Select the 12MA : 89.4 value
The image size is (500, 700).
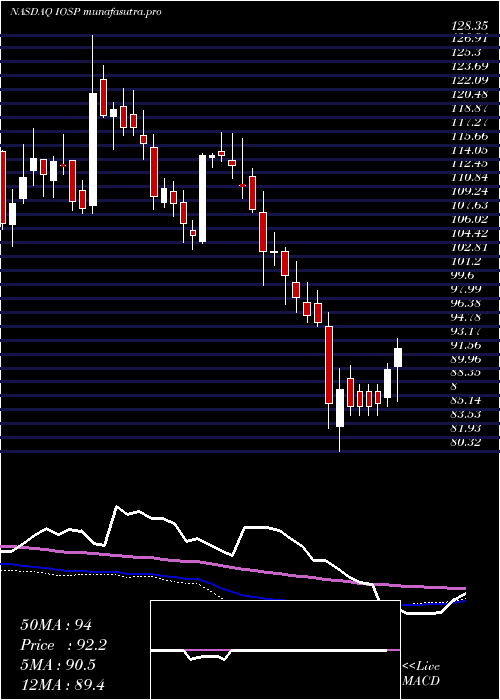(x=62, y=684)
